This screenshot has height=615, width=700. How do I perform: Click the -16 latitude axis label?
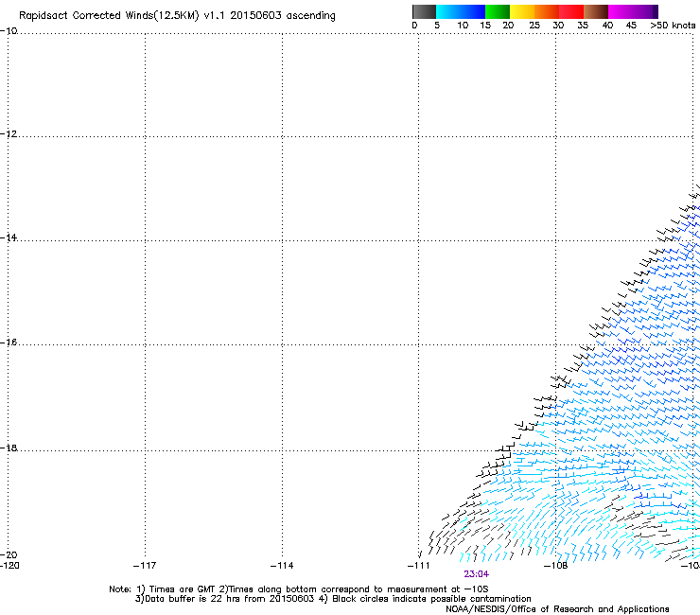[x=9, y=343]
